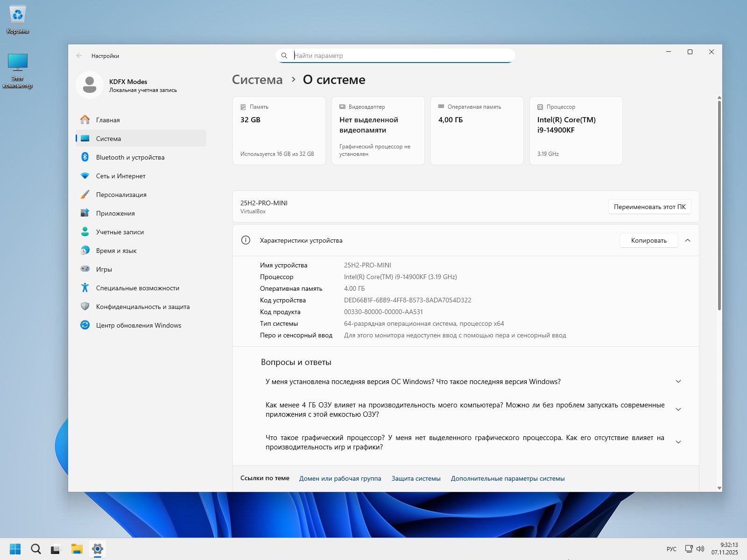The image size is (747, 560).
Task: Click the Personalization paintbrush icon
Action: pos(85,195)
